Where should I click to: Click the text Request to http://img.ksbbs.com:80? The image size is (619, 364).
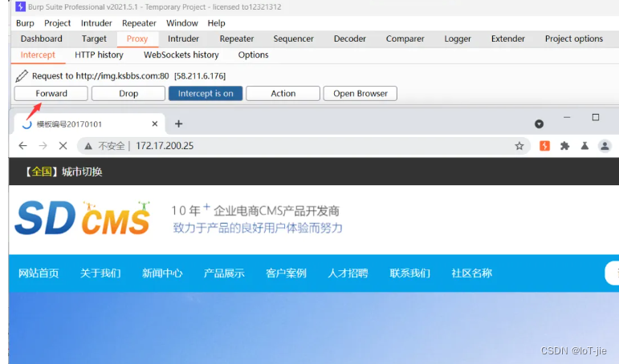point(100,75)
